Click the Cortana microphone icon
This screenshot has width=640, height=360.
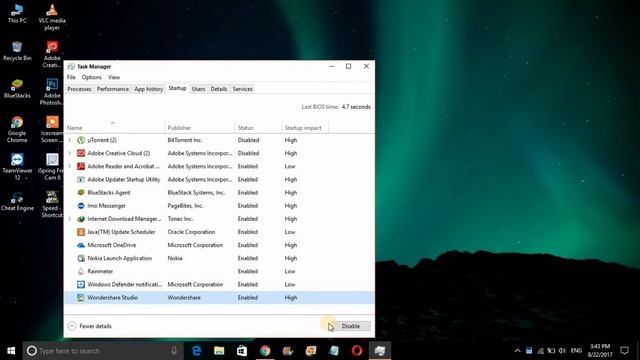click(x=174, y=351)
